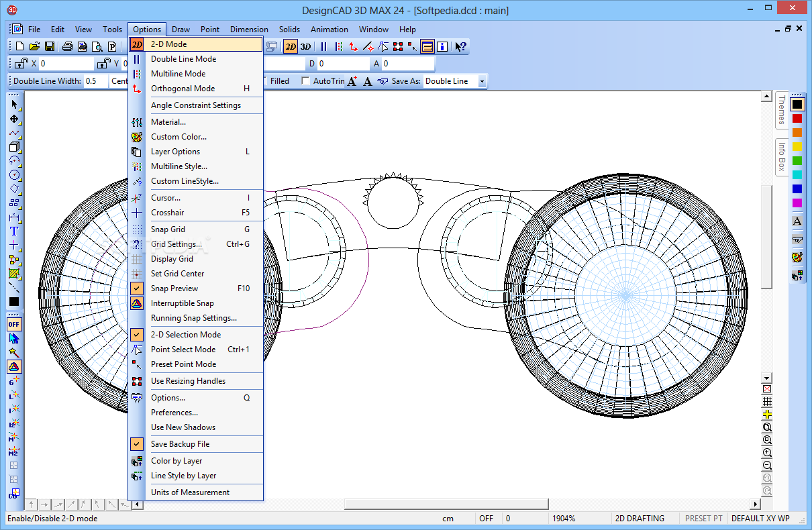Open Preferences from Options menu
Screen dimensions: 812x530
click(x=196, y=413)
